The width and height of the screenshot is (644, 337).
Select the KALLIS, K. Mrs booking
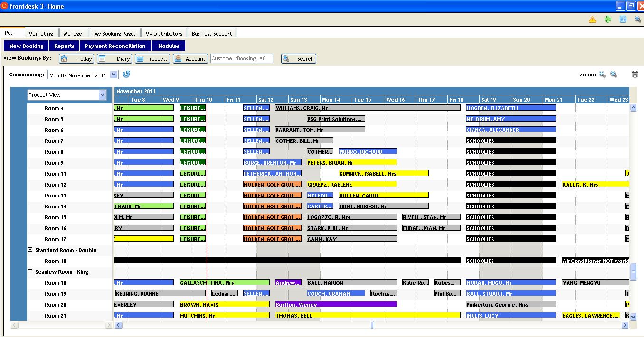click(x=595, y=184)
